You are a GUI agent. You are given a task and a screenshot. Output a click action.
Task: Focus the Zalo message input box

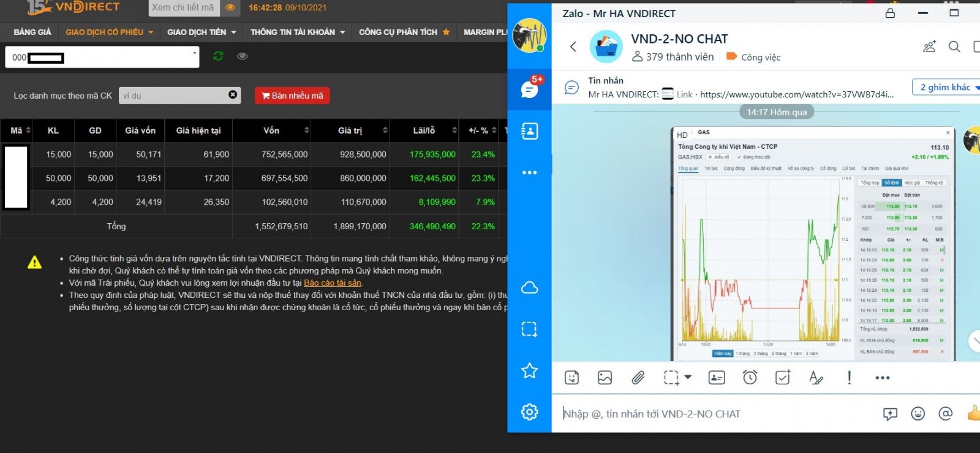(717, 414)
